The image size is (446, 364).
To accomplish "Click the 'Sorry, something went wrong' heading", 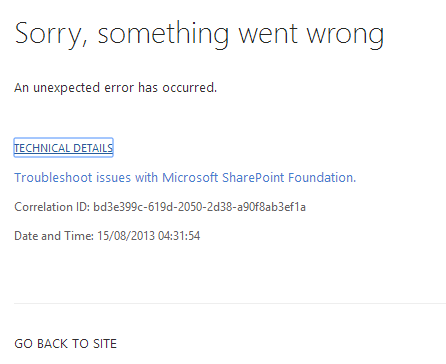I will point(199,35).
